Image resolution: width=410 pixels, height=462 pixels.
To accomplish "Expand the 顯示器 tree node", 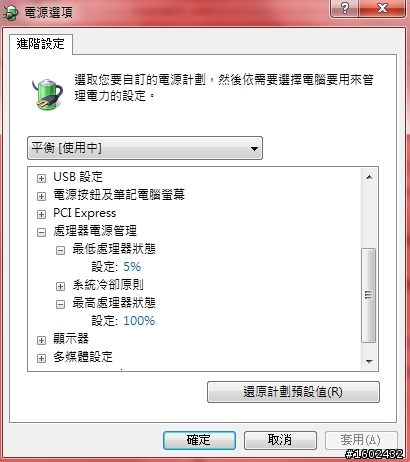I will (x=41, y=340).
